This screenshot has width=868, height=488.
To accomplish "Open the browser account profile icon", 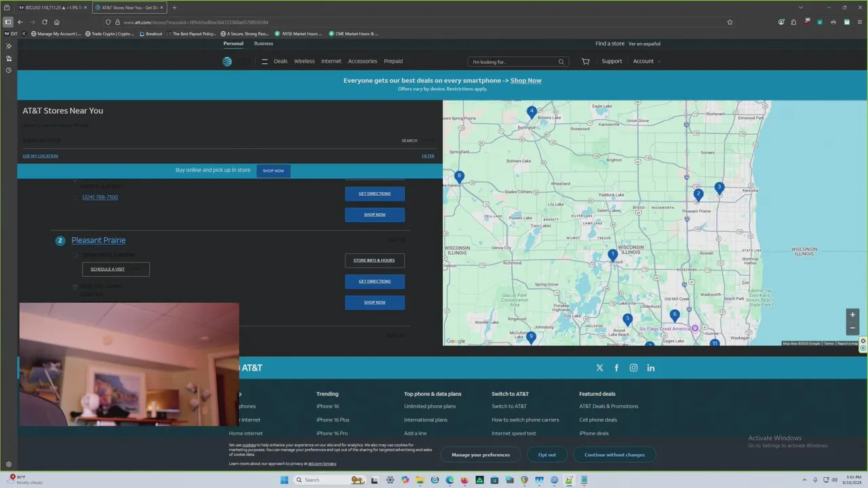I will [781, 22].
